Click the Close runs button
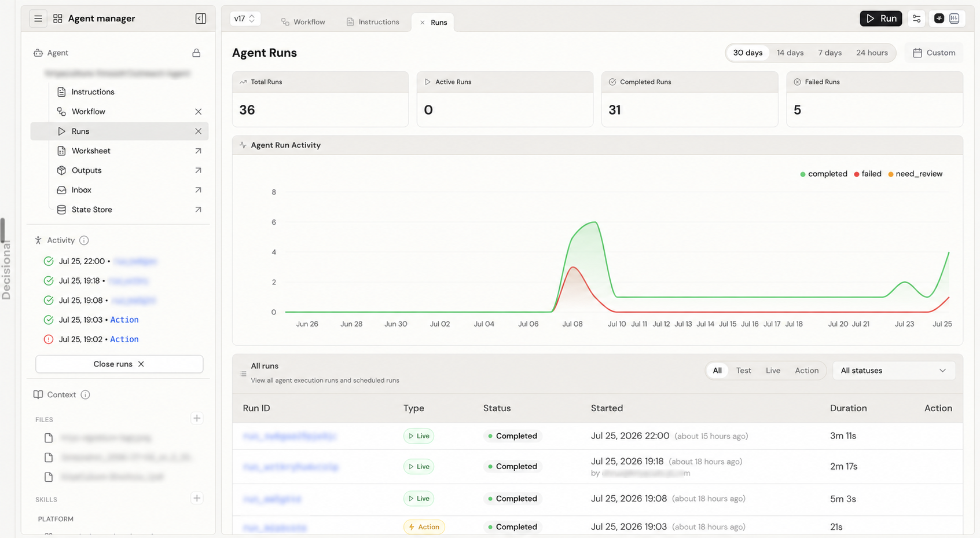Screen dimensions: 980x538 click(119, 364)
